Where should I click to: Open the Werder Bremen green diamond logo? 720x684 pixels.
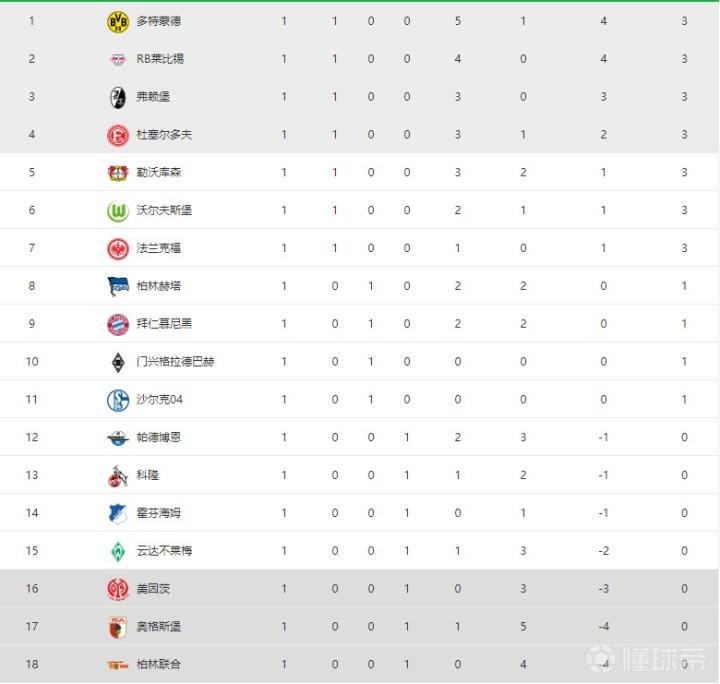pos(118,551)
